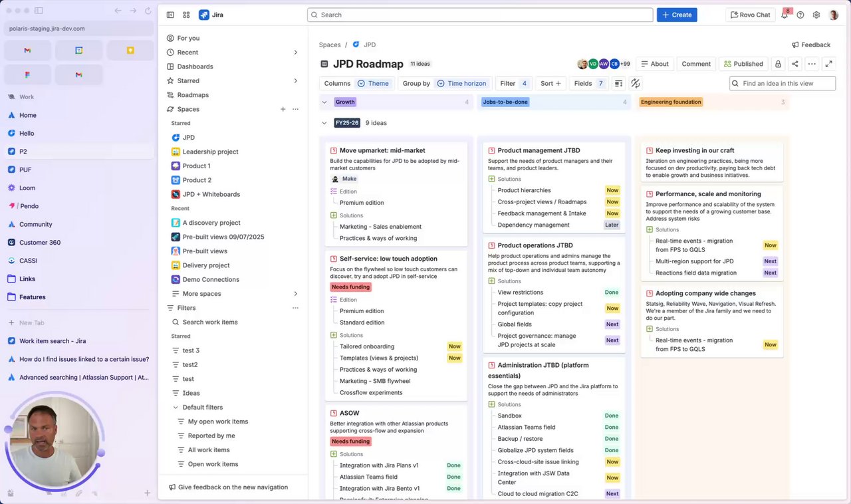Open the Group by Time horizon selector
851x504 pixels.
pos(445,83)
